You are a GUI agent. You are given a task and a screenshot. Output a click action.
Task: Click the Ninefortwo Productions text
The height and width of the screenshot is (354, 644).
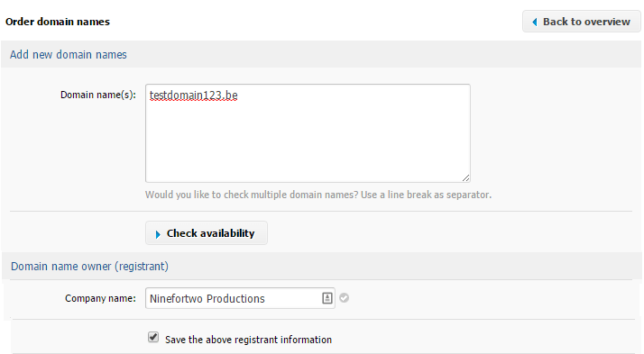[x=207, y=299]
